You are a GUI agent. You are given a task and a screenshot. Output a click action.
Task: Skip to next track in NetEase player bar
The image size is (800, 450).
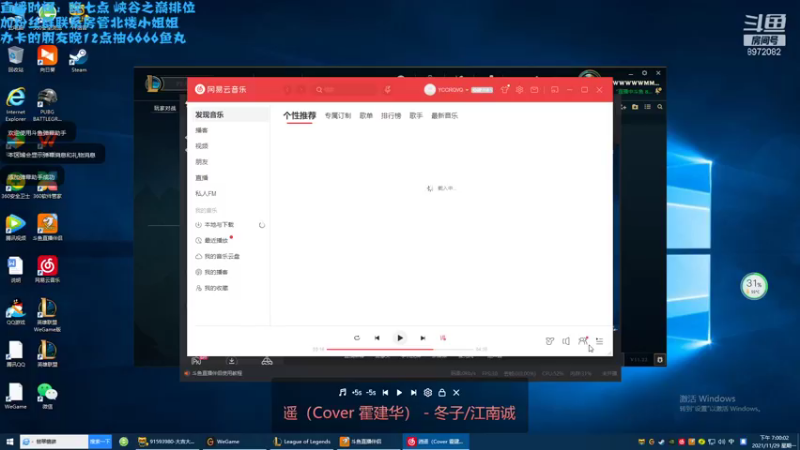422,338
